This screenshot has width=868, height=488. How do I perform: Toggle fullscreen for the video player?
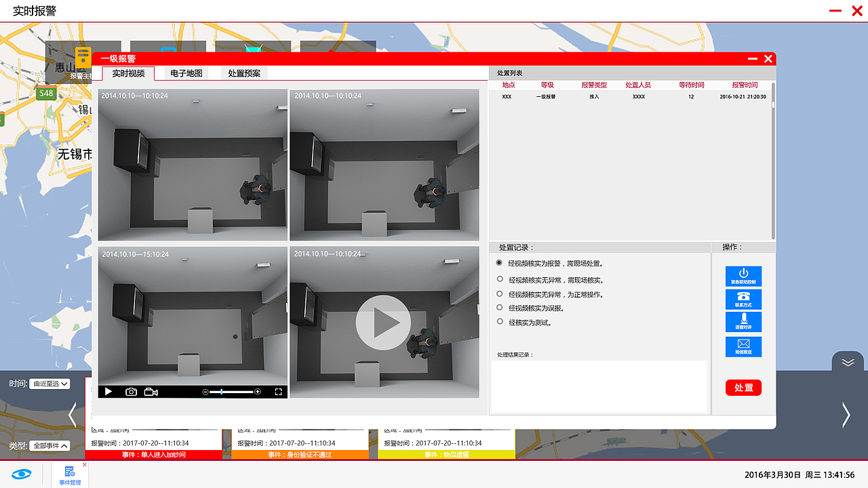[279, 392]
